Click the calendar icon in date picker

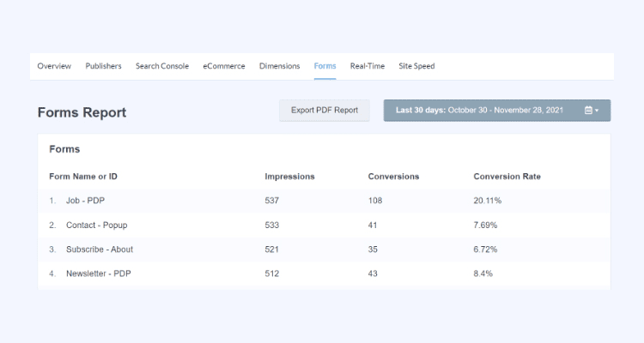pyautogui.click(x=588, y=111)
